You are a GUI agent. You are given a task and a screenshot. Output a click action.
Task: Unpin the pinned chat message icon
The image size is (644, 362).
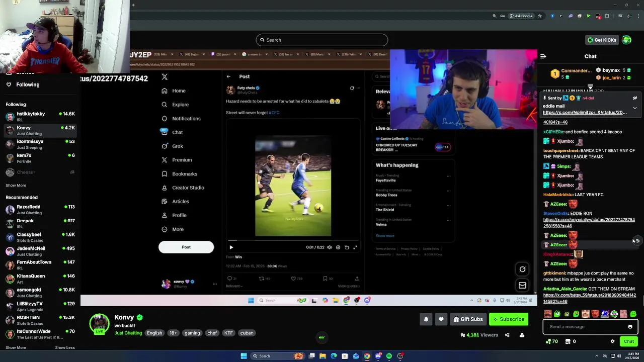point(635,98)
